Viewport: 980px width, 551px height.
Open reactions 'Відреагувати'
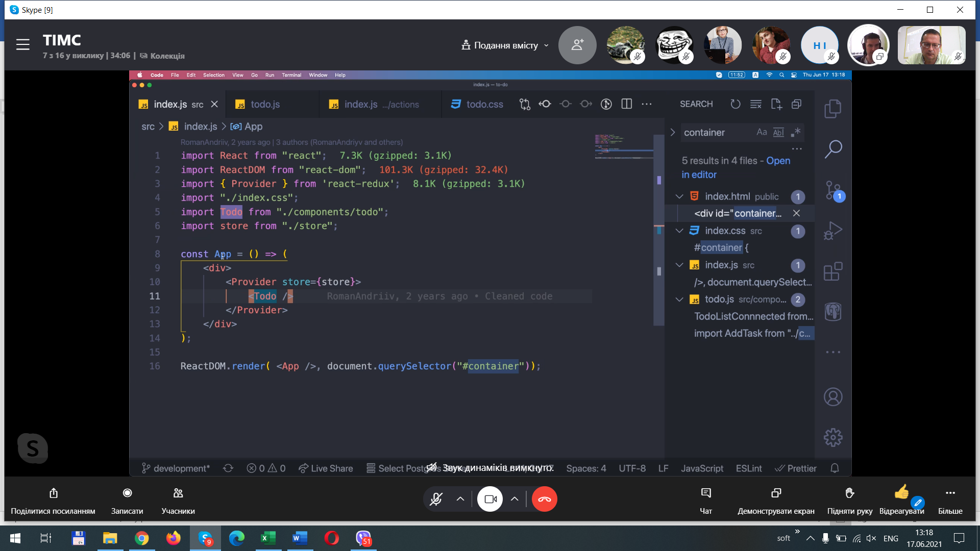(x=901, y=500)
